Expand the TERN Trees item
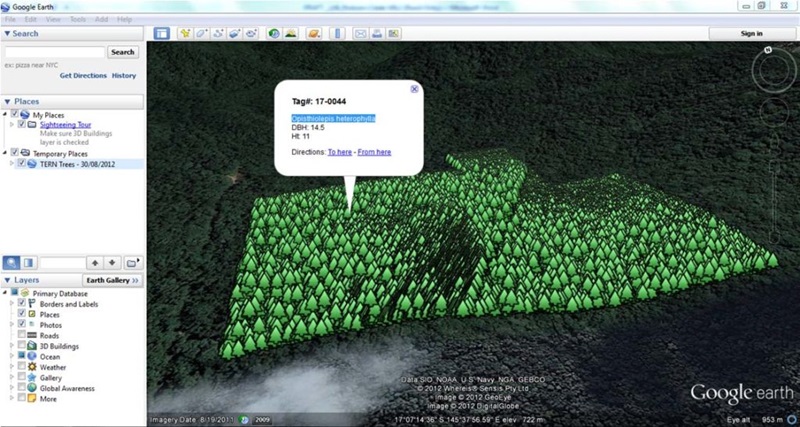This screenshot has height=427, width=800. point(12,163)
